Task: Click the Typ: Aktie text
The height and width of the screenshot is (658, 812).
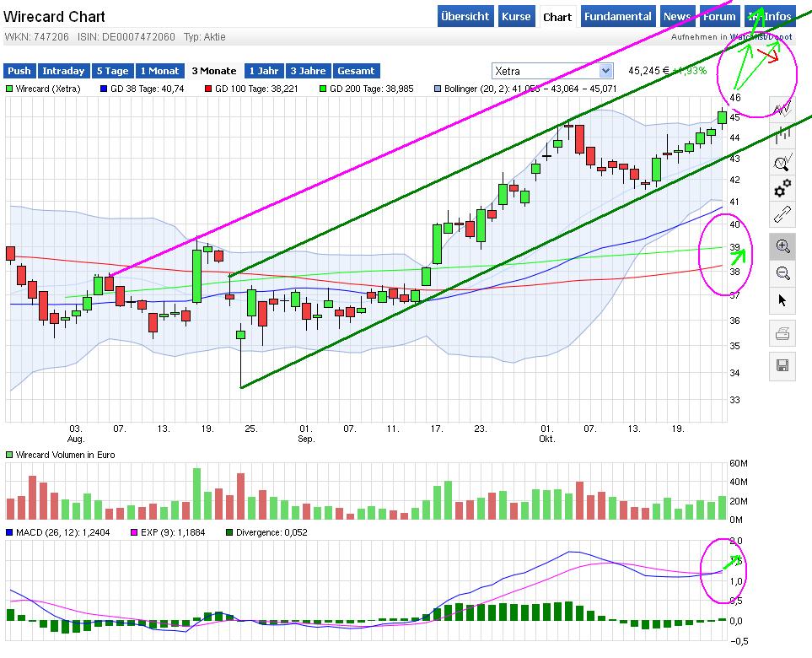Action: 205,37
